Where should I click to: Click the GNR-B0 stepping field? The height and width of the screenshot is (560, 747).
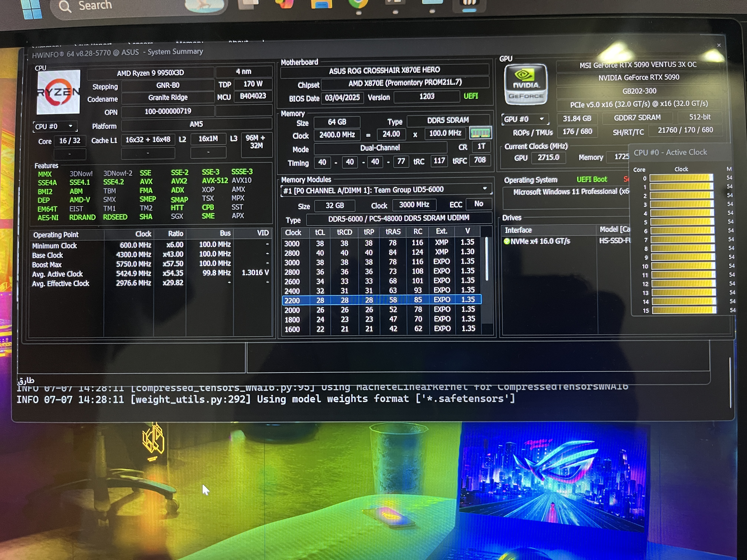click(x=168, y=85)
